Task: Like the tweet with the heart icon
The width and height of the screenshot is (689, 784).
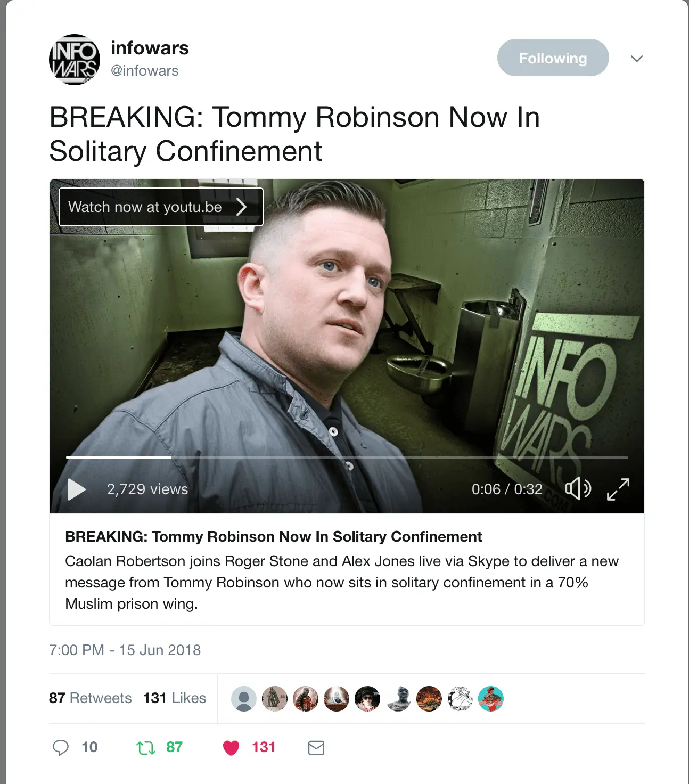Action: click(x=231, y=748)
